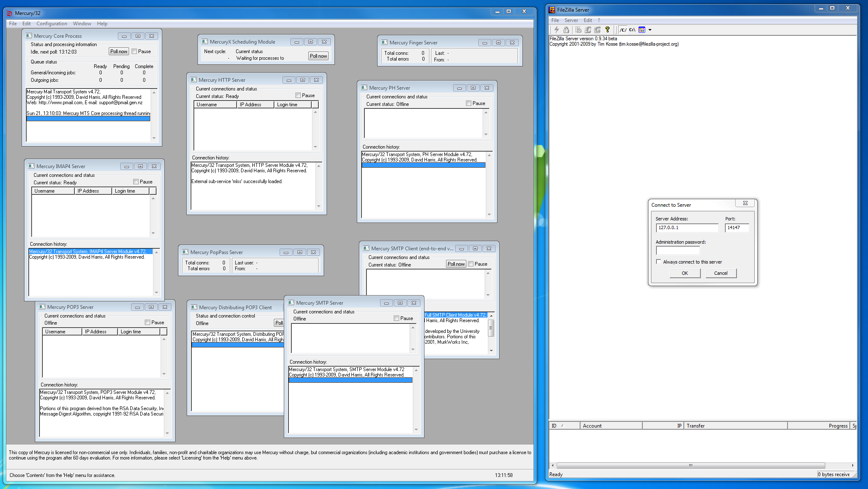Click the FileZilla users toolbar icon

[588, 30]
